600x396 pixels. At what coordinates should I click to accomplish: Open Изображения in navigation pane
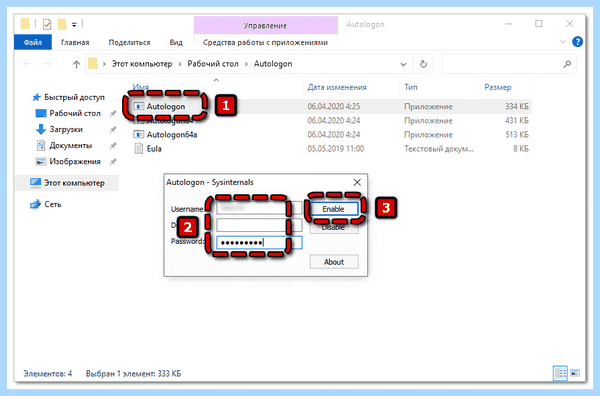75,161
